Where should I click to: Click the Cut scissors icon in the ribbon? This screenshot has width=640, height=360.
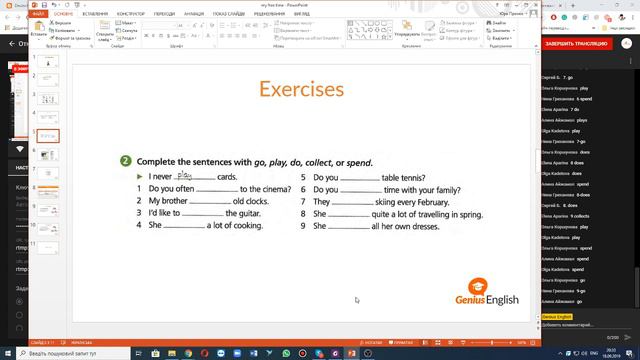tap(52, 23)
